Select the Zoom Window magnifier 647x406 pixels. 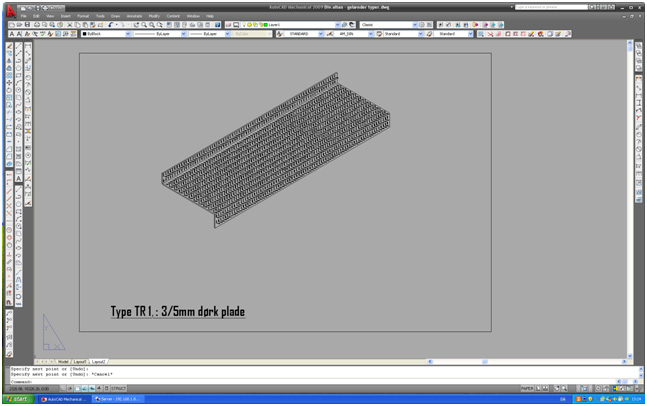pos(152,25)
